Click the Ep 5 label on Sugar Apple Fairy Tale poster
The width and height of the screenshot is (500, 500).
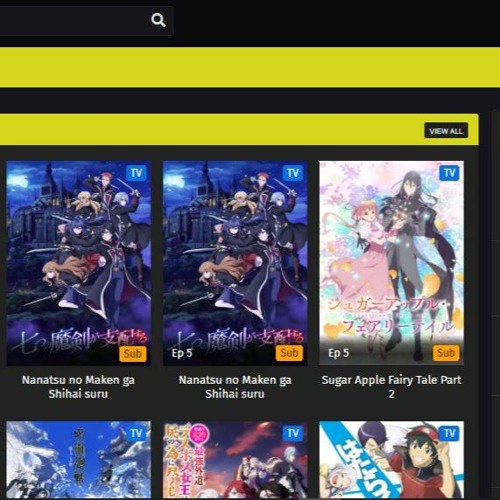click(338, 353)
